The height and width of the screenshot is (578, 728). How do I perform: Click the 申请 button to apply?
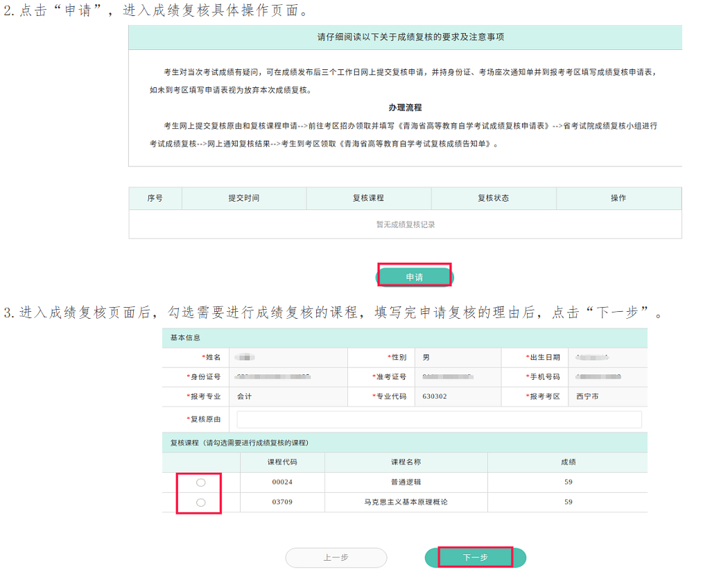point(414,275)
